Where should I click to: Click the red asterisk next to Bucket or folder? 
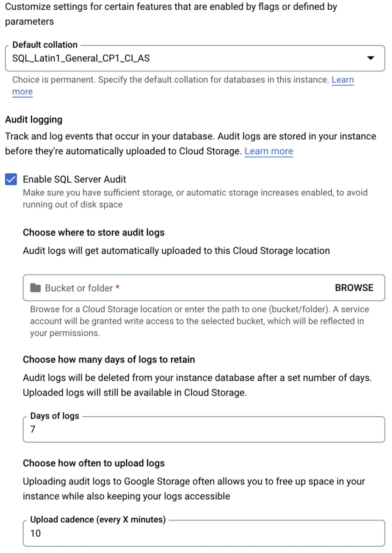[x=118, y=288]
